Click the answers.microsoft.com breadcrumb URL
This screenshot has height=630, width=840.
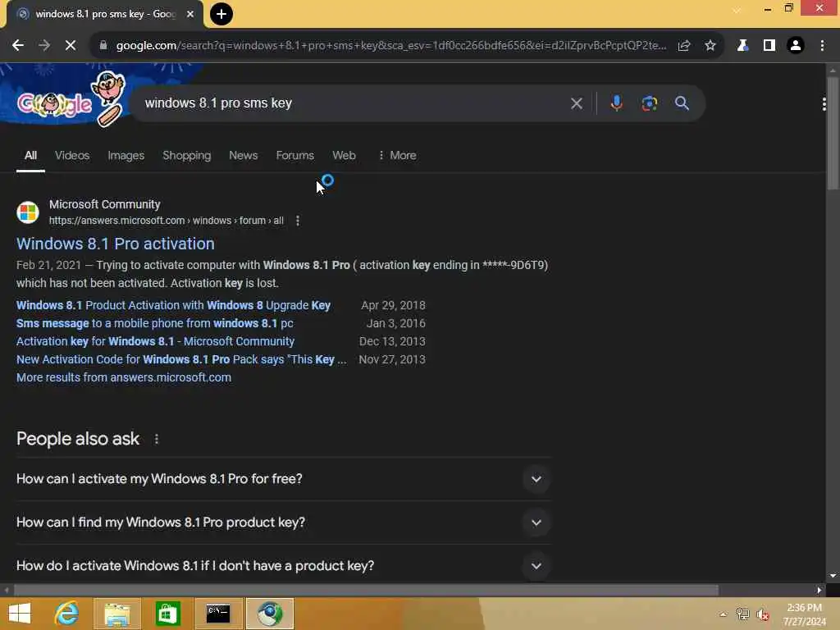click(166, 221)
